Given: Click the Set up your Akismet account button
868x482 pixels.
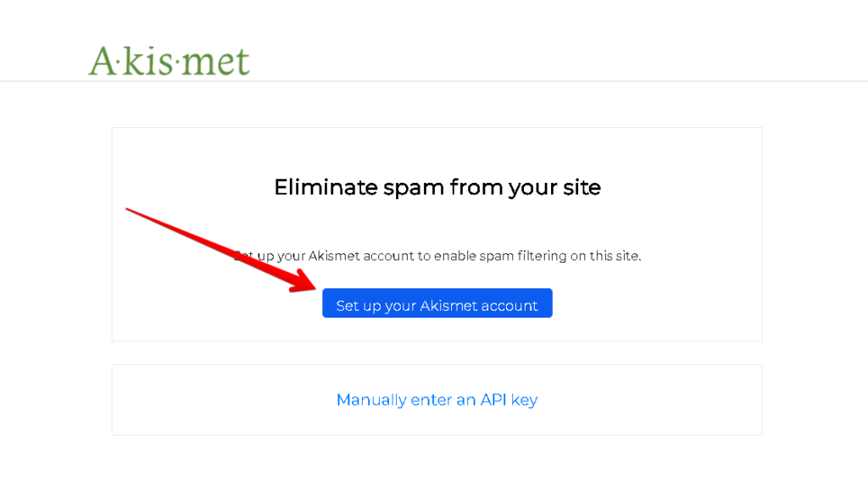Looking at the screenshot, I should pos(437,305).
